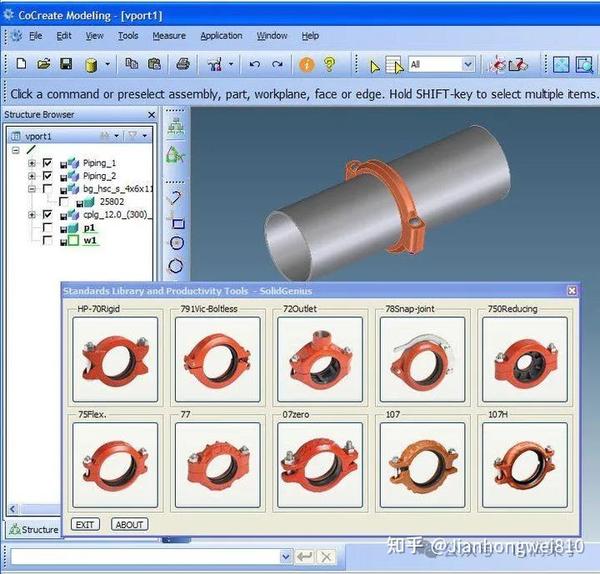Click the New file icon
The width and height of the screenshot is (600, 574).
pyautogui.click(x=21, y=64)
